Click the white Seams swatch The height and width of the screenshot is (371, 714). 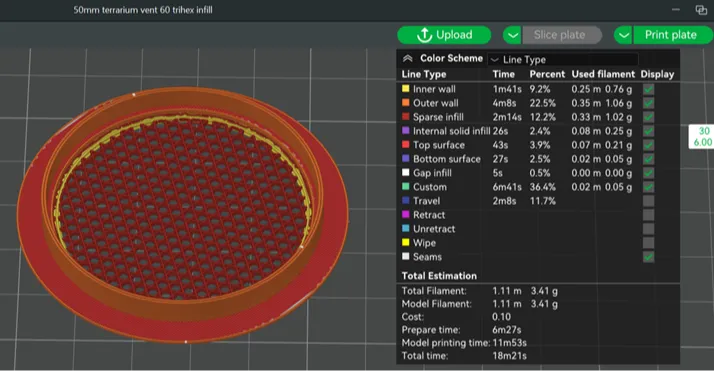405,256
